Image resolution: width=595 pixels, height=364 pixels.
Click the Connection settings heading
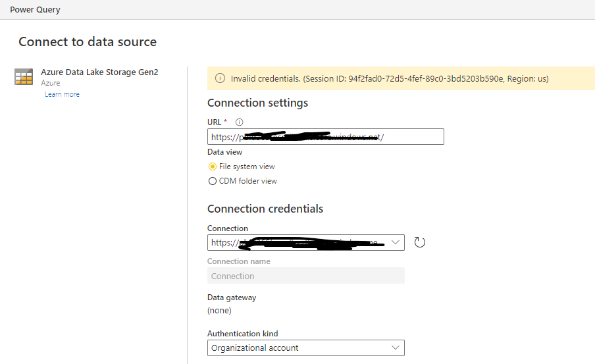(x=257, y=103)
